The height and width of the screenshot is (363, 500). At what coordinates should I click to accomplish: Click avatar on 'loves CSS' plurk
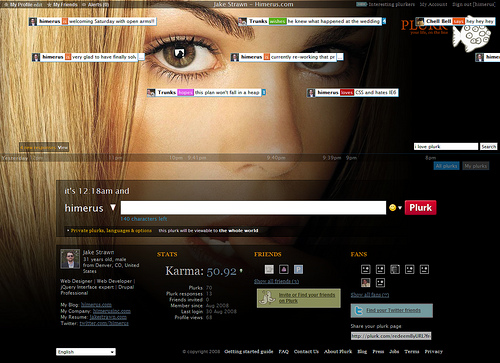tap(311, 93)
